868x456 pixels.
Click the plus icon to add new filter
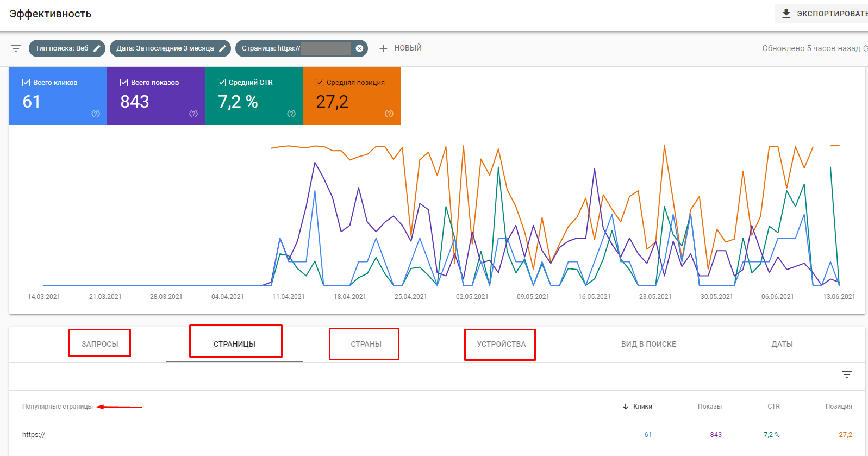[383, 48]
